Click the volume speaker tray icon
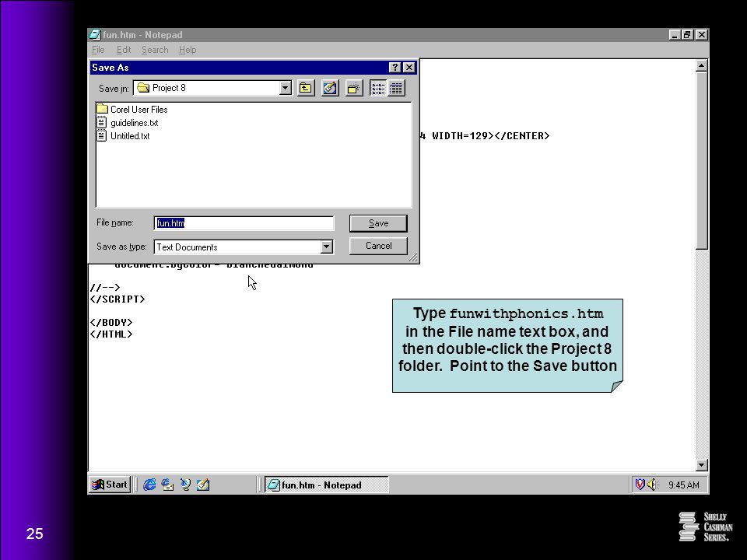The height and width of the screenshot is (560, 747). click(653, 485)
